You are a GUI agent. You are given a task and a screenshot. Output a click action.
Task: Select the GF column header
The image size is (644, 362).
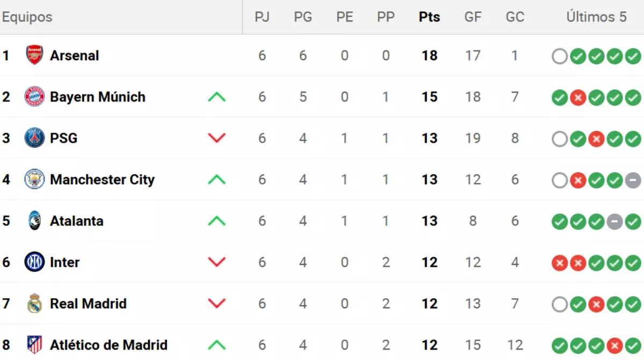(473, 17)
